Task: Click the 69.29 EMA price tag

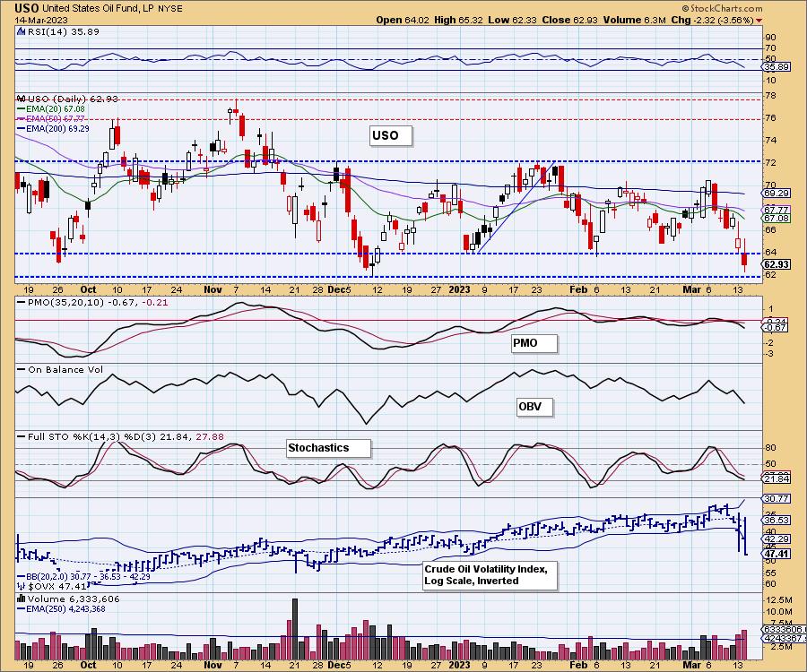Action: 777,194
